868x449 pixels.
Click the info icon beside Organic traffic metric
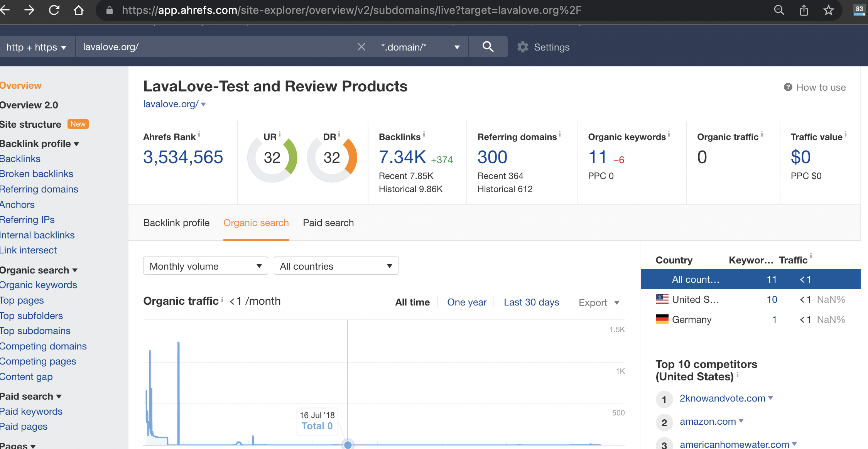[x=762, y=134]
